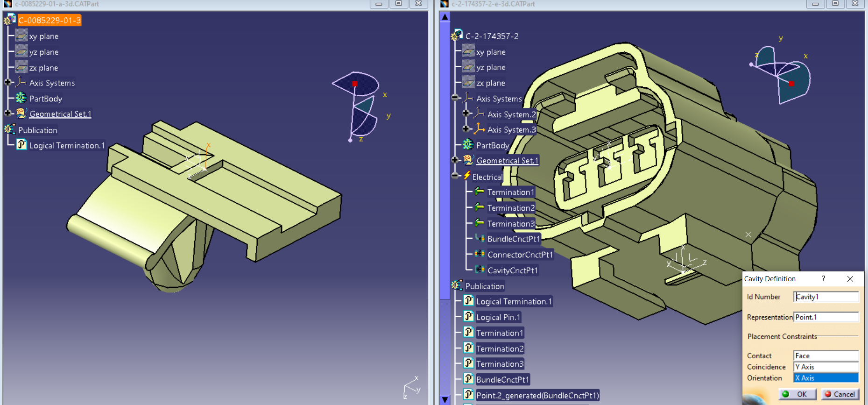Click the Axis System.3 icon
Image resolution: width=868 pixels, height=405 pixels.
tap(480, 129)
